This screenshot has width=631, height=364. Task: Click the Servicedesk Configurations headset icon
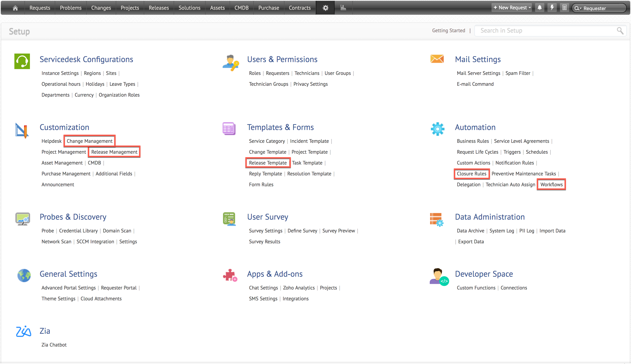(22, 61)
